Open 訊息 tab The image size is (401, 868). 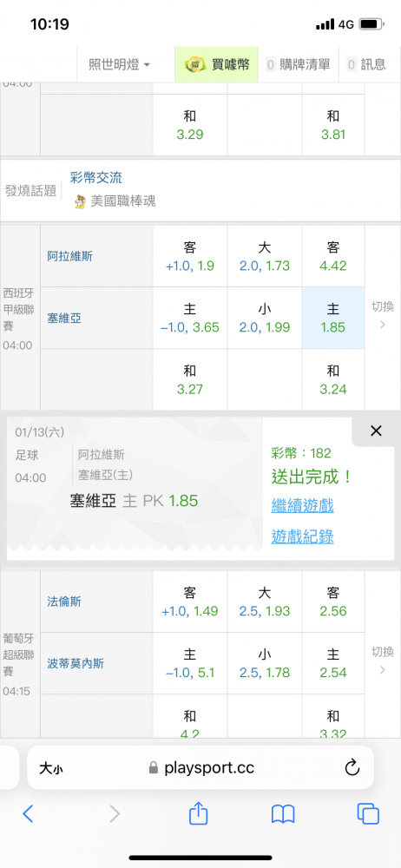click(366, 65)
